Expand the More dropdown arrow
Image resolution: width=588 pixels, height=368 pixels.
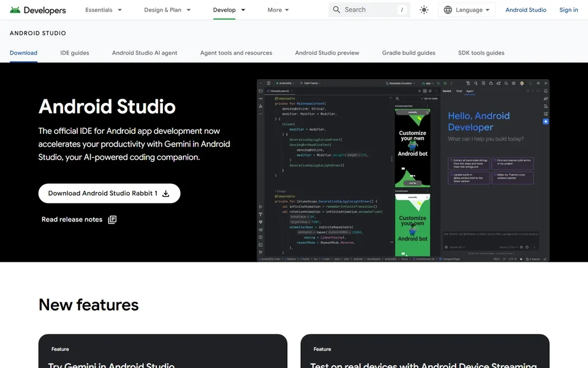click(x=287, y=10)
